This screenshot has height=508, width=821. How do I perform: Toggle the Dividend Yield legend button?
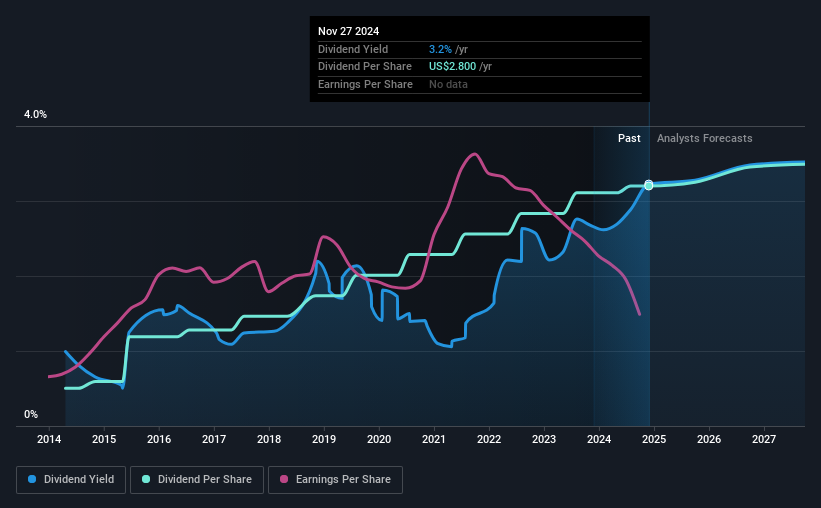coord(71,480)
